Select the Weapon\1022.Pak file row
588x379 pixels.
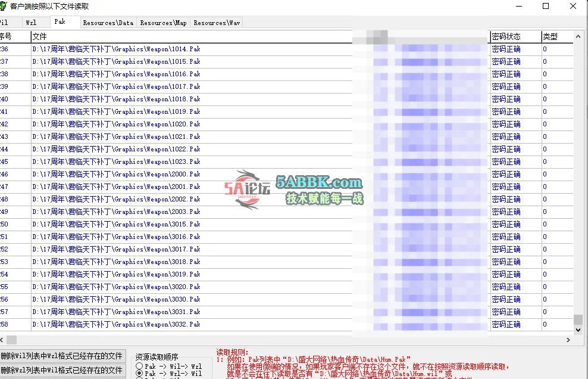click(x=116, y=149)
